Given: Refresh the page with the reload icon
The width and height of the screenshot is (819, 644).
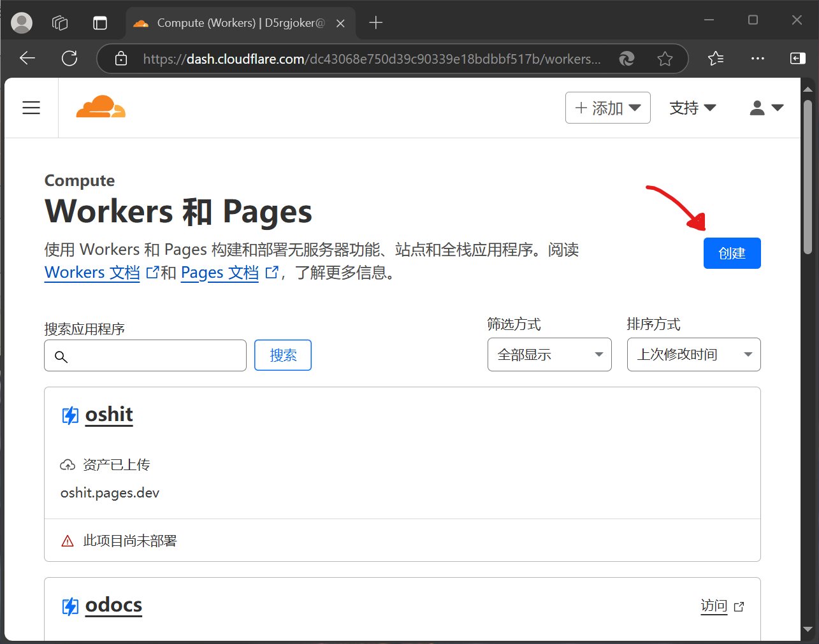Looking at the screenshot, I should click(69, 59).
